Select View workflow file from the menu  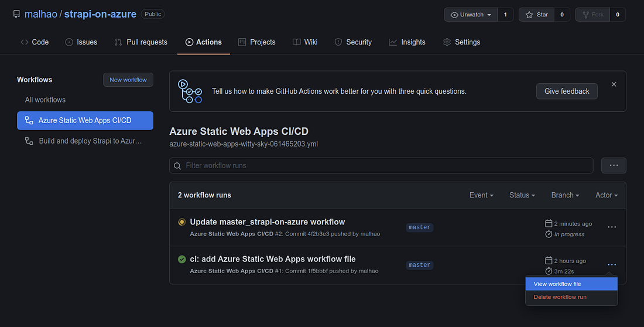[x=557, y=284]
